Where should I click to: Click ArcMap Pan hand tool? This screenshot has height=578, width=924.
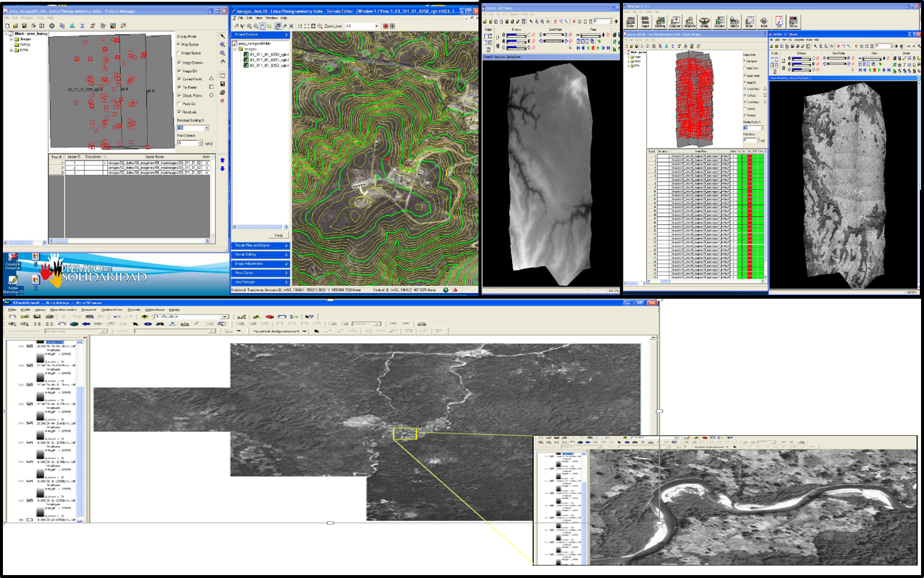62,324
